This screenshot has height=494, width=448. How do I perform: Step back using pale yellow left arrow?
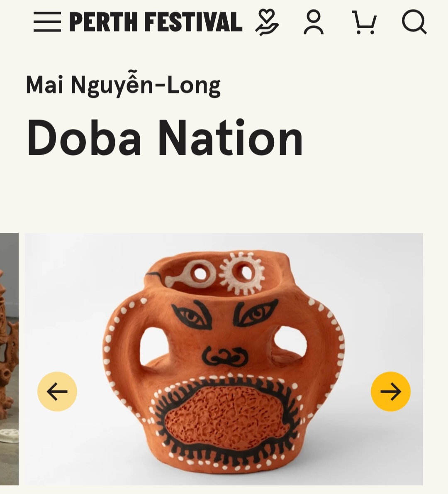[x=57, y=391]
